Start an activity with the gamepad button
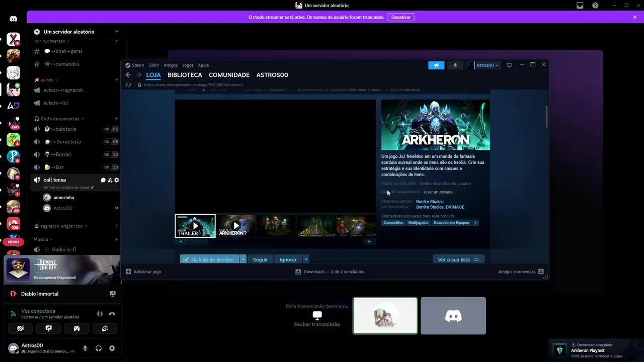 click(77, 328)
